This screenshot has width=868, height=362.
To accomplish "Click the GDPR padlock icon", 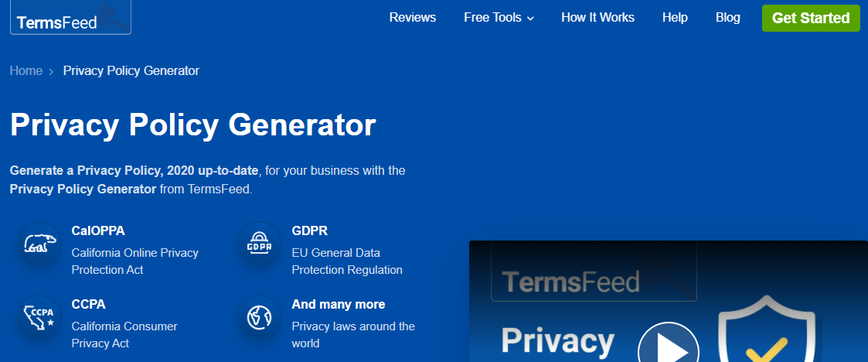I will pyautogui.click(x=258, y=244).
